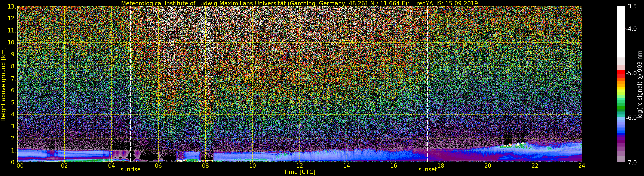The width and height of the screenshot is (644, 176).
Task: Click colorbar tick label '-3.5'
Action: pyautogui.click(x=631, y=6)
